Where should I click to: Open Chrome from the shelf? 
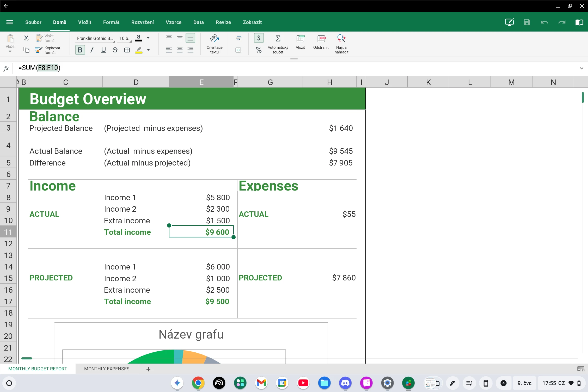click(198, 383)
